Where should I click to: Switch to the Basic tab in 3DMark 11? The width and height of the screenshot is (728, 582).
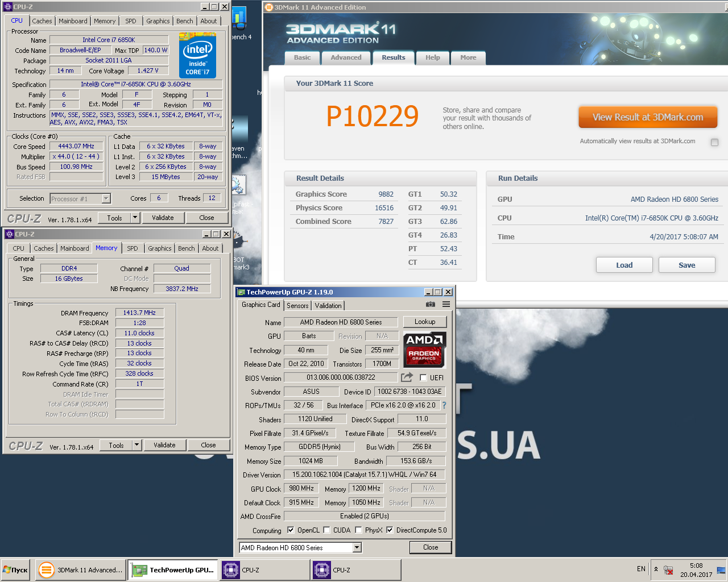pyautogui.click(x=302, y=57)
